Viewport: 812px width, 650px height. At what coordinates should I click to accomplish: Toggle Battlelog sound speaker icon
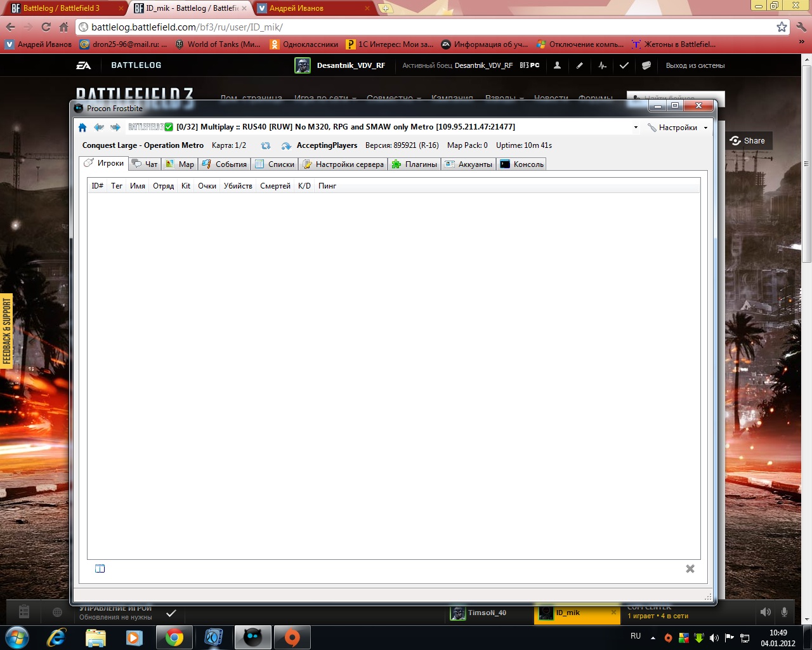pos(766,612)
